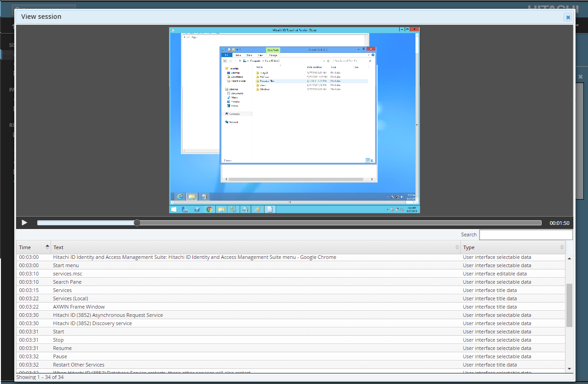This screenshot has height=384, width=588.
Task: Choose the Hitachi ID Discovery service row
Action: point(92,323)
